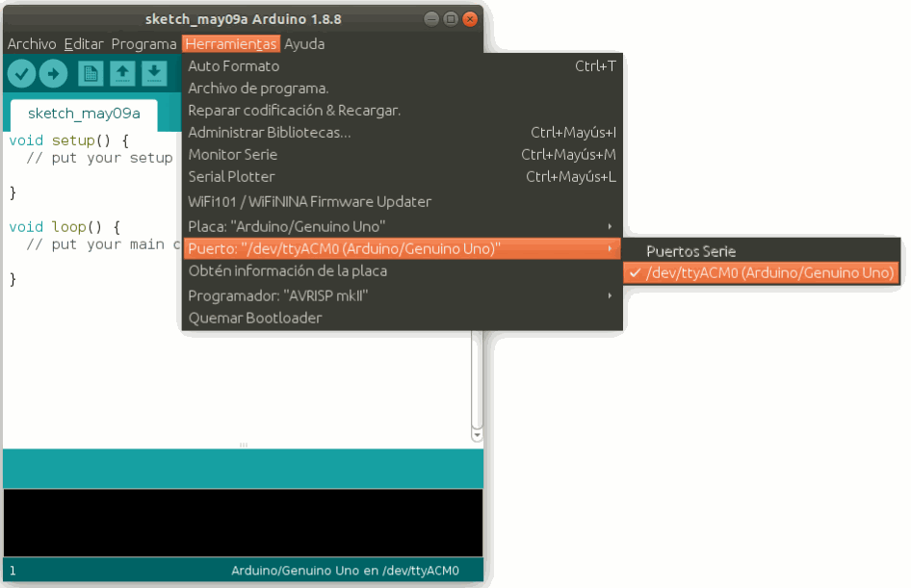Close the open Herramientas menu
This screenshot has height=588, width=911.
tap(231, 44)
